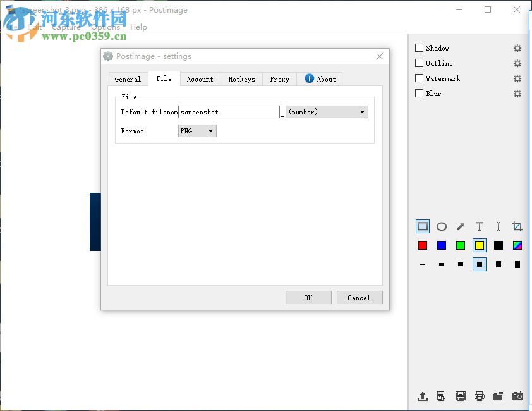This screenshot has width=532, height=411.
Task: Select the Text tool
Action: point(479,226)
